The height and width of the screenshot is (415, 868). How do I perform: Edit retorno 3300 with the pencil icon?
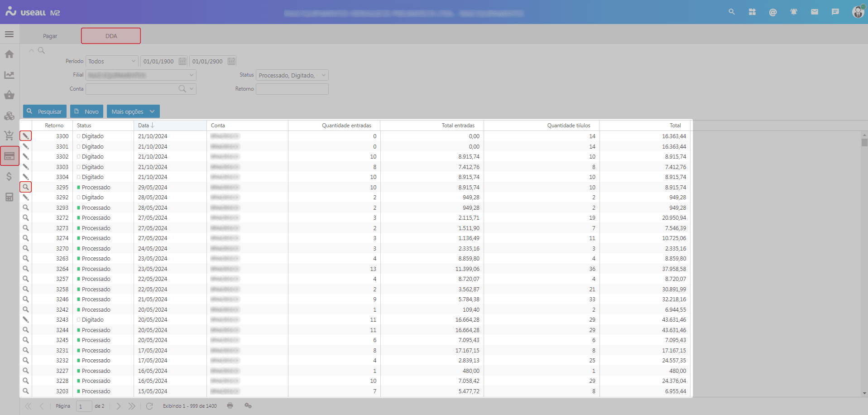(x=26, y=136)
